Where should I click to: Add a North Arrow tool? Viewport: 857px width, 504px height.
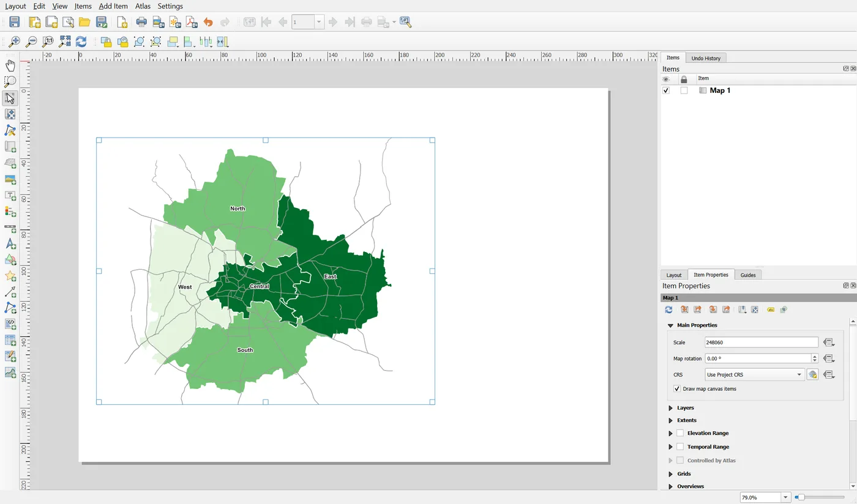click(x=10, y=244)
